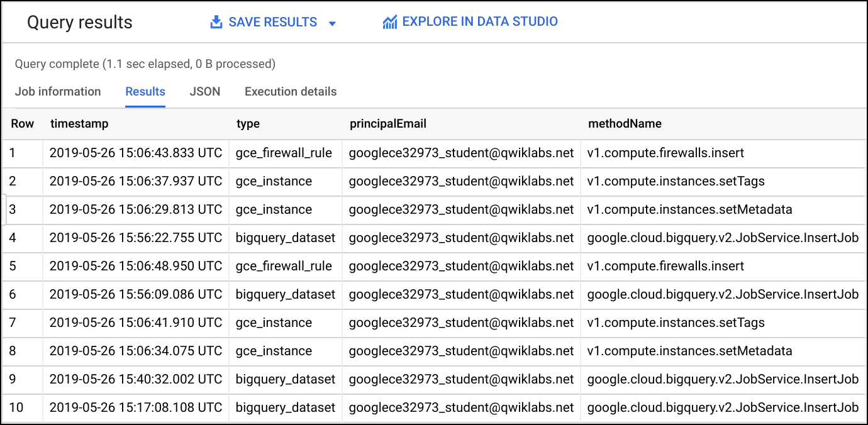Click the Row column header
This screenshot has height=425, width=868.
coord(23,124)
